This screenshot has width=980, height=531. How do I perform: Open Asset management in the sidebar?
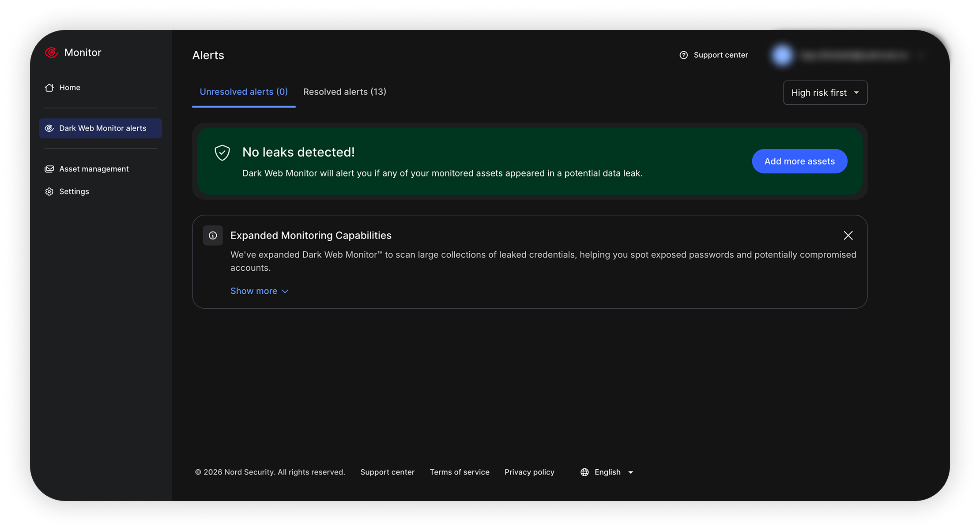(101, 169)
